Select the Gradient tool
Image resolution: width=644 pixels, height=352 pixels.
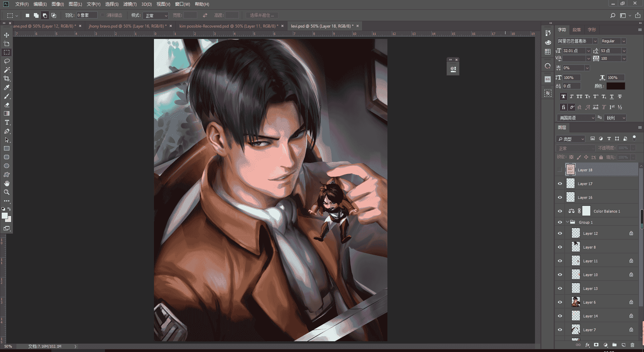(6, 114)
